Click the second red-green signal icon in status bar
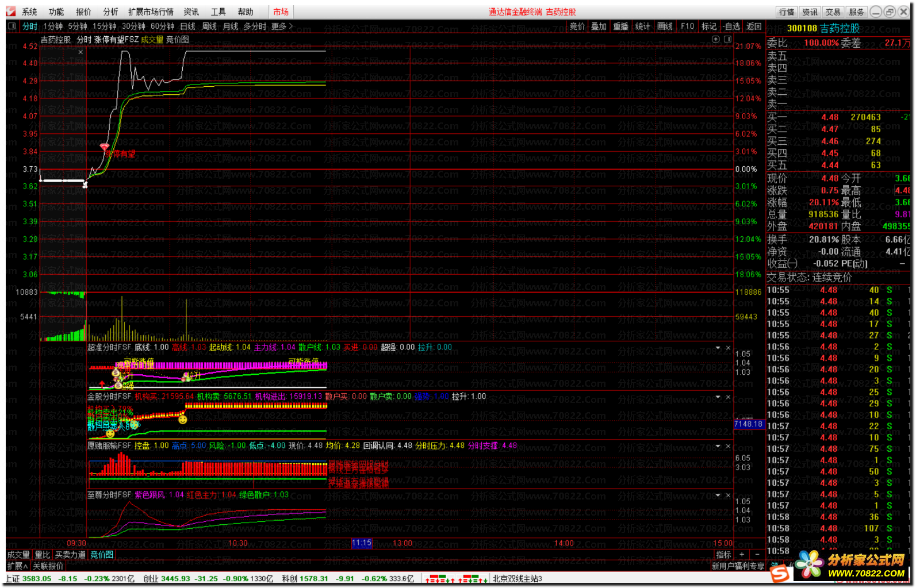Viewport: 916px width, 588px height. click(473, 579)
